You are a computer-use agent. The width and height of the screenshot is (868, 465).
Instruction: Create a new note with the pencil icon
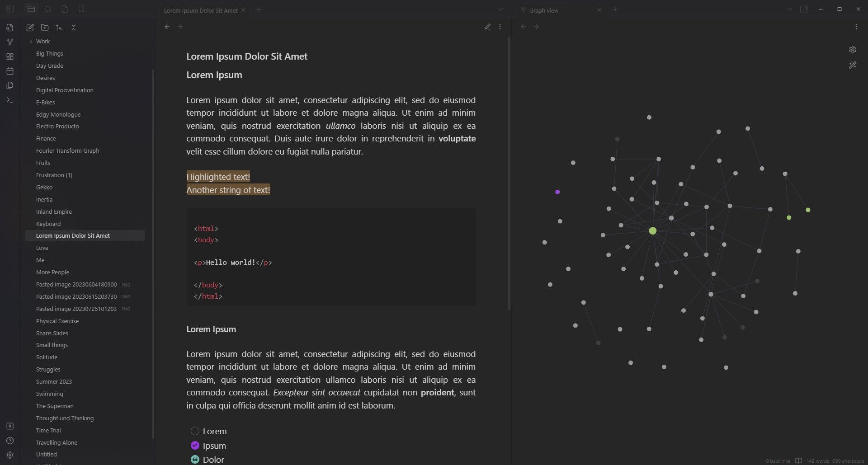click(x=30, y=28)
